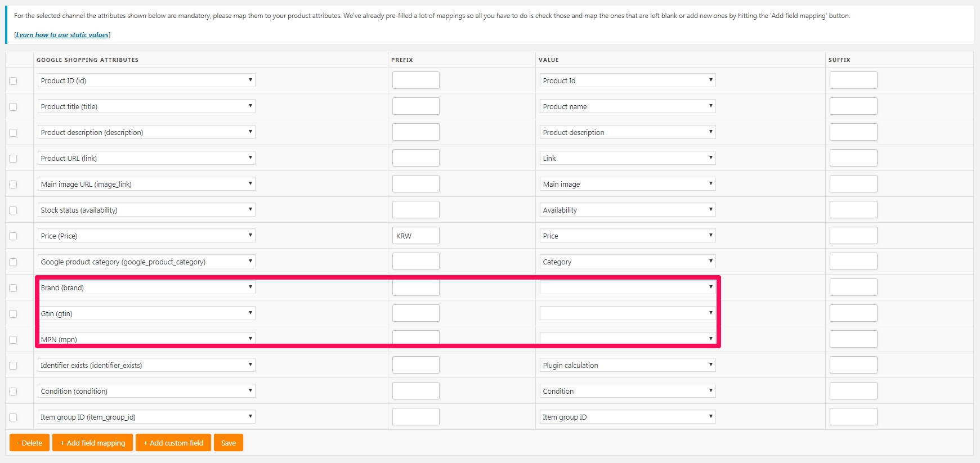Toggle the Item group ID row checkbox
This screenshot has height=463, width=980.
[13, 417]
